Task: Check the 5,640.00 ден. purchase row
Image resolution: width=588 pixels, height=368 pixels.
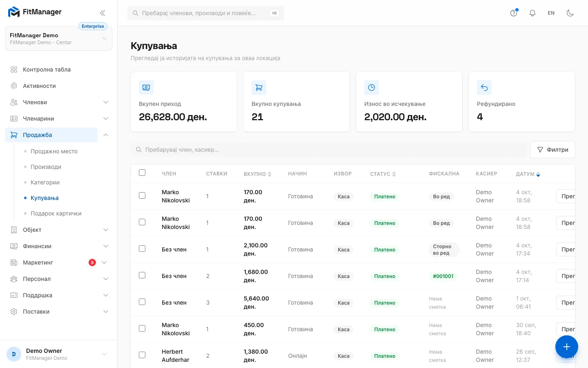Action: (142, 302)
